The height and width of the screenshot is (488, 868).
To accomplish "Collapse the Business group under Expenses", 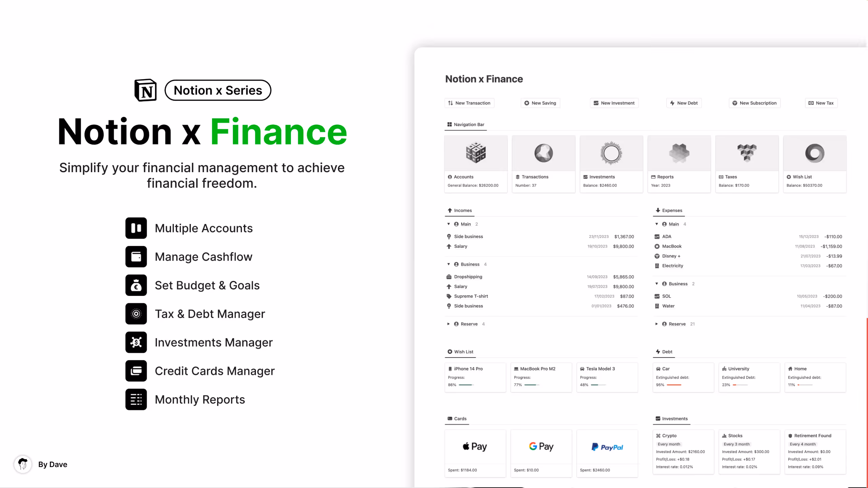I will pyautogui.click(x=657, y=284).
